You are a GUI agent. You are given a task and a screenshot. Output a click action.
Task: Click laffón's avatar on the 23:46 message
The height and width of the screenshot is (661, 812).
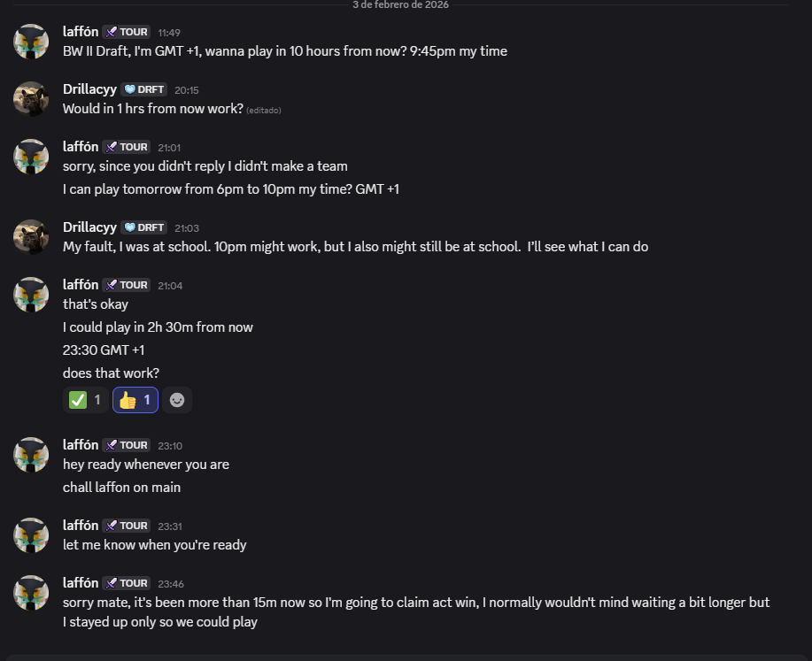click(x=31, y=593)
